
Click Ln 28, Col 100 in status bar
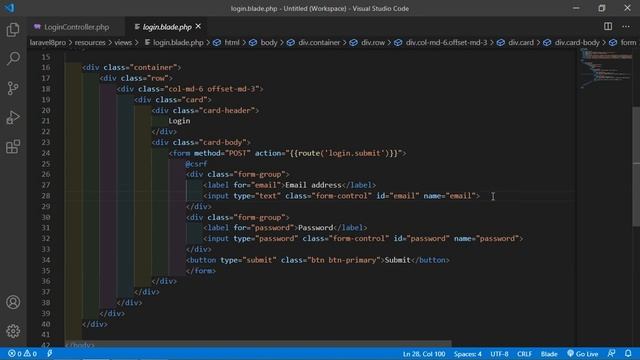pyautogui.click(x=424, y=354)
